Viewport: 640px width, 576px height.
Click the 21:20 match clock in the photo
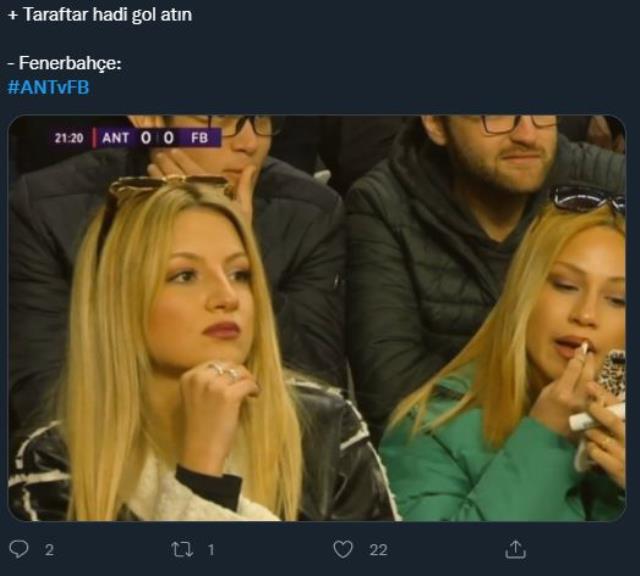coord(69,137)
